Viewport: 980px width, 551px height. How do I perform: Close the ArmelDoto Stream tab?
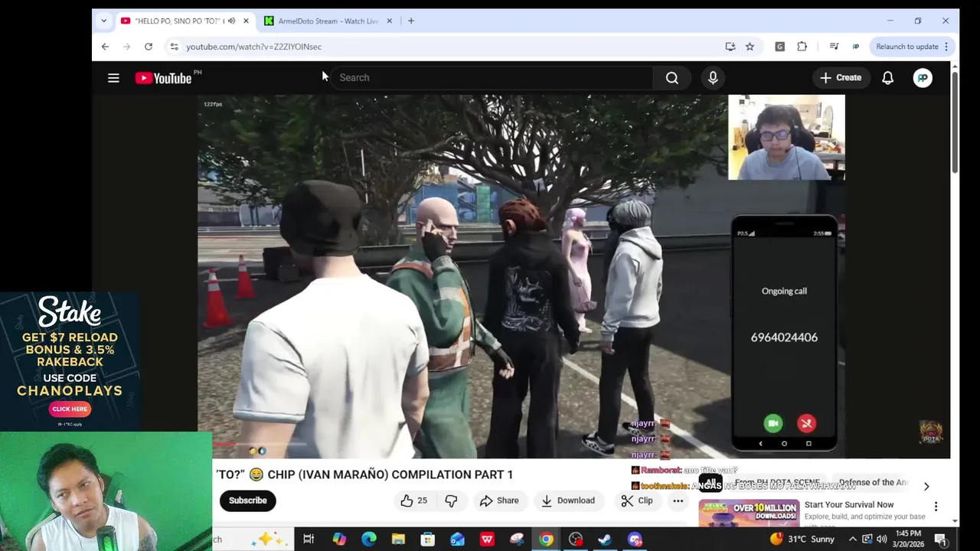coord(389,21)
